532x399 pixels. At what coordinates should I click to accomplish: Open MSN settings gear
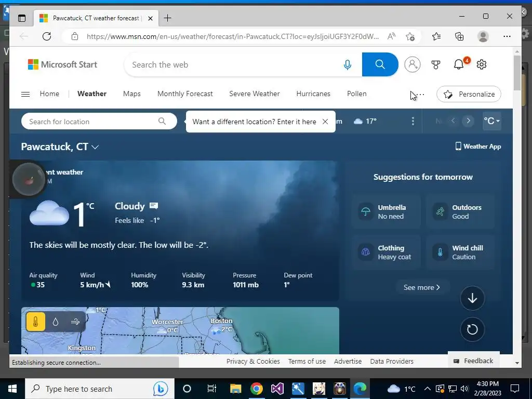[x=482, y=64]
